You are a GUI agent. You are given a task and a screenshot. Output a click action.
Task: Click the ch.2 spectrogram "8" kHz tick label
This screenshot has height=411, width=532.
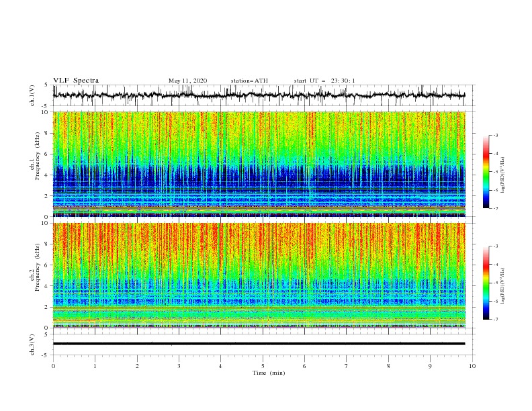(47, 244)
